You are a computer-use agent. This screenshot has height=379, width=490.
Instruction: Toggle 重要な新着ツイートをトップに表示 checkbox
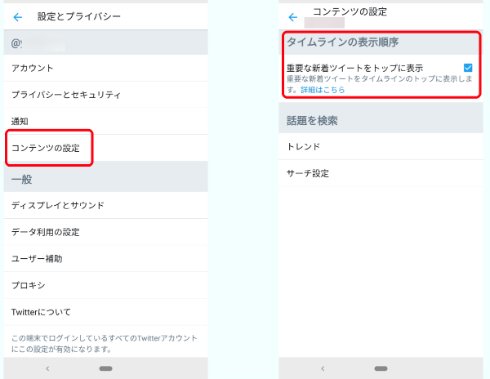tap(468, 68)
